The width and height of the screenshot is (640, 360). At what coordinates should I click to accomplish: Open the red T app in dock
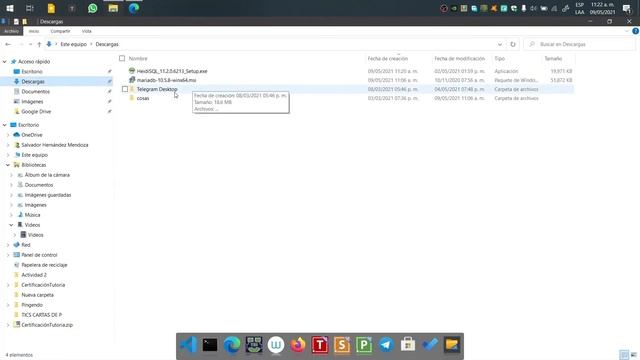[320, 345]
